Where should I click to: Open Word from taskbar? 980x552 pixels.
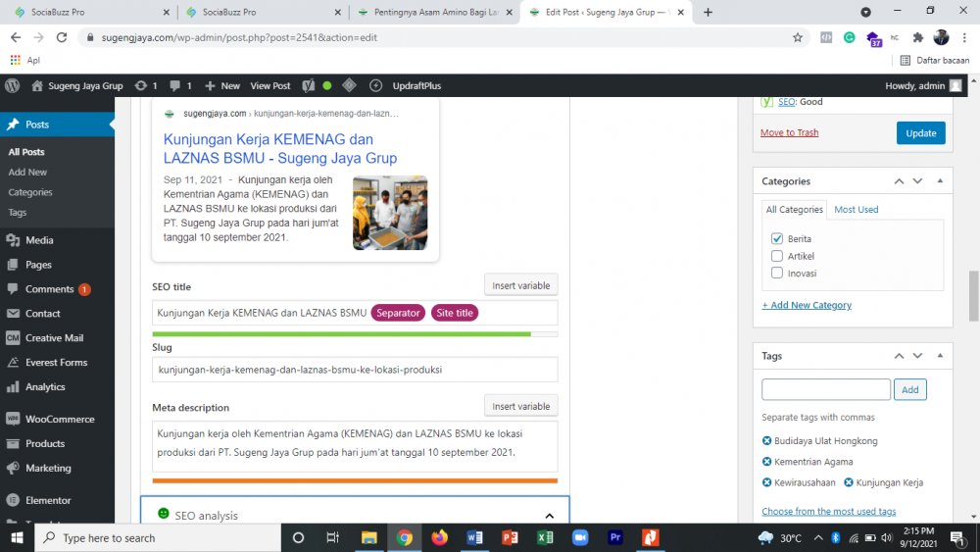[474, 537]
